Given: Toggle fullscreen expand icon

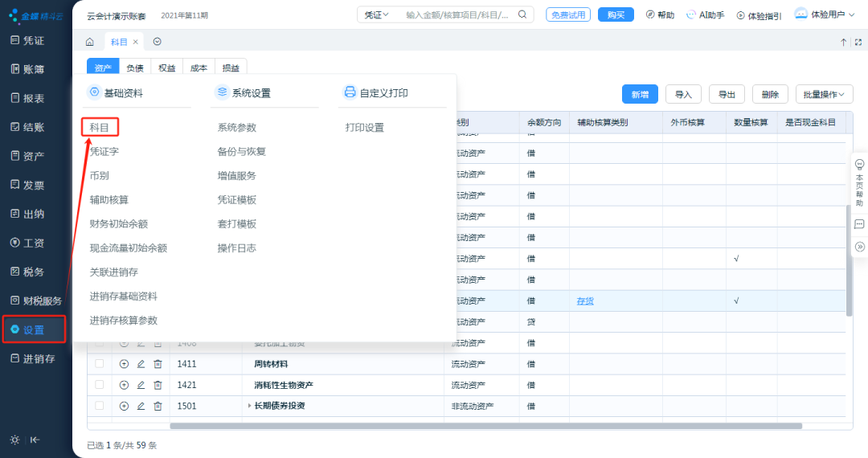Looking at the screenshot, I should click(858, 42).
